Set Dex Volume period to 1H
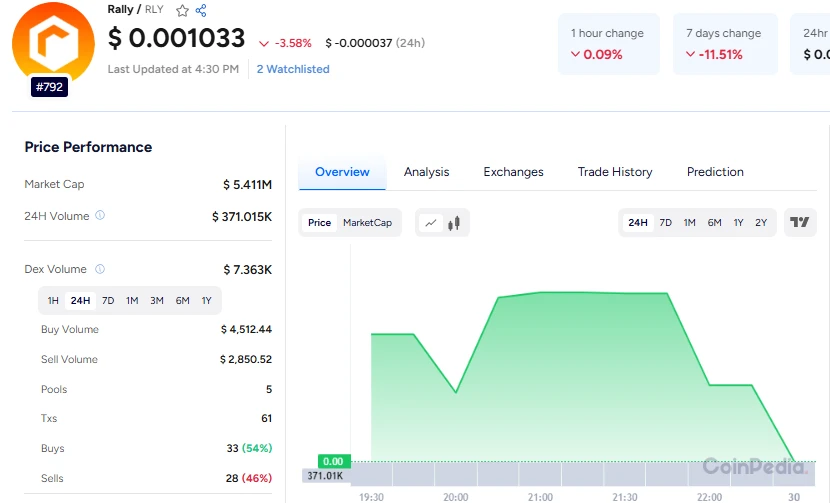Screen dimensions: 830x503 [x=53, y=301]
